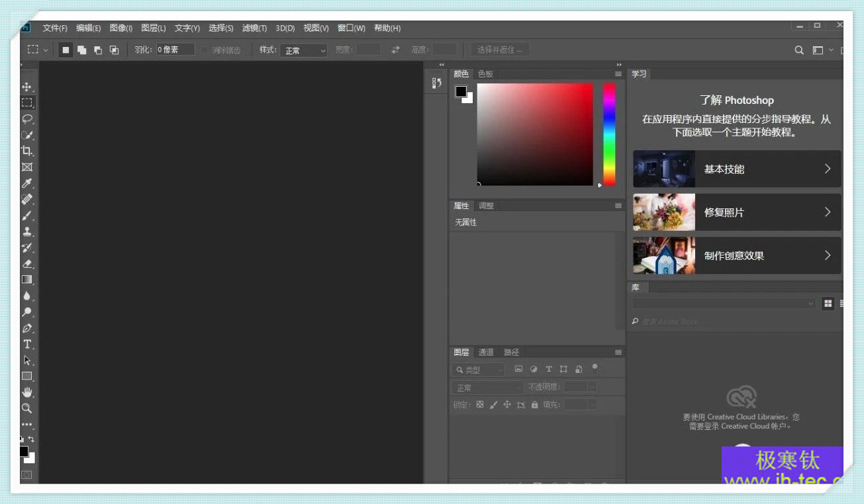Open the 基本技能 tutorial

737,169
